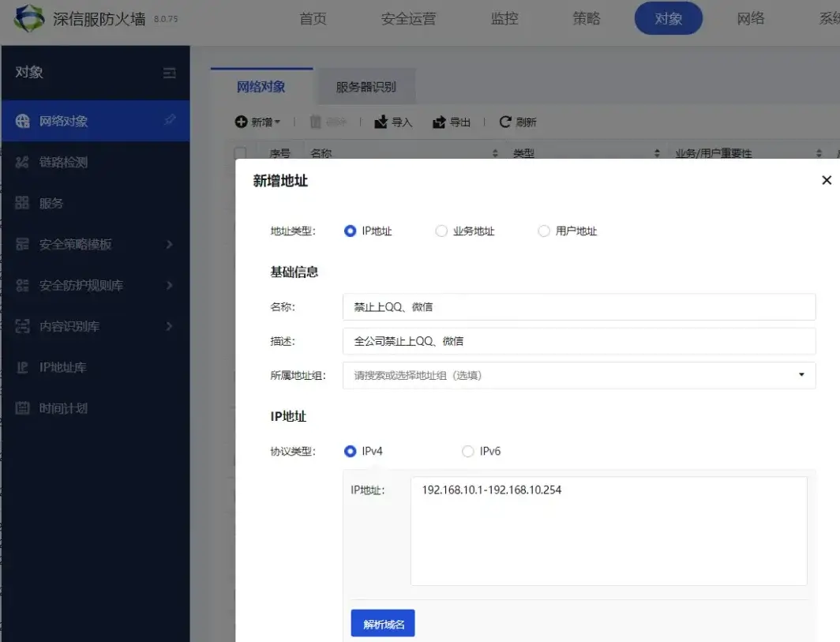Sort by the 名称 column arrows
Image resolution: width=840 pixels, height=642 pixels.
click(x=495, y=153)
